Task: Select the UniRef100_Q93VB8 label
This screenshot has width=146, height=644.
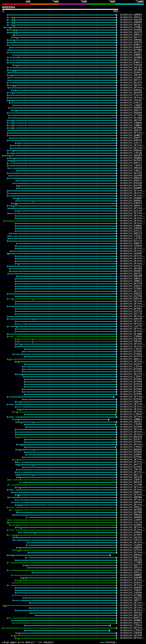Action: pos(131,70)
